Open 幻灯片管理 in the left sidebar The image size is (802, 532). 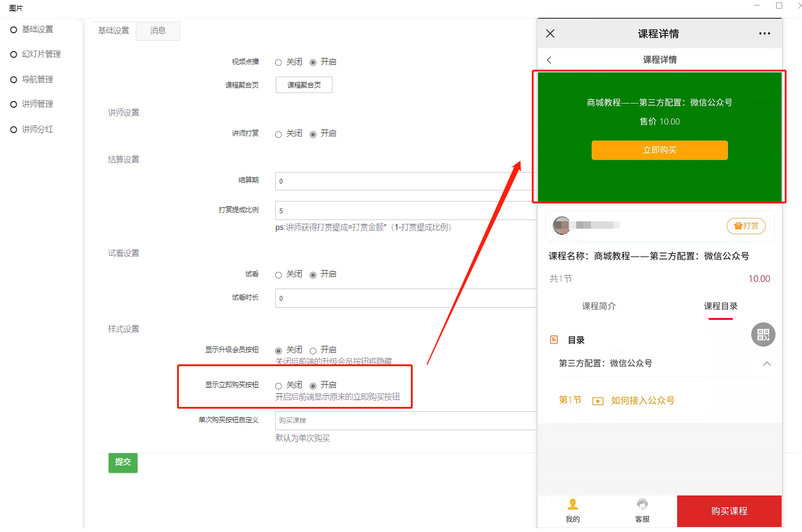41,54
